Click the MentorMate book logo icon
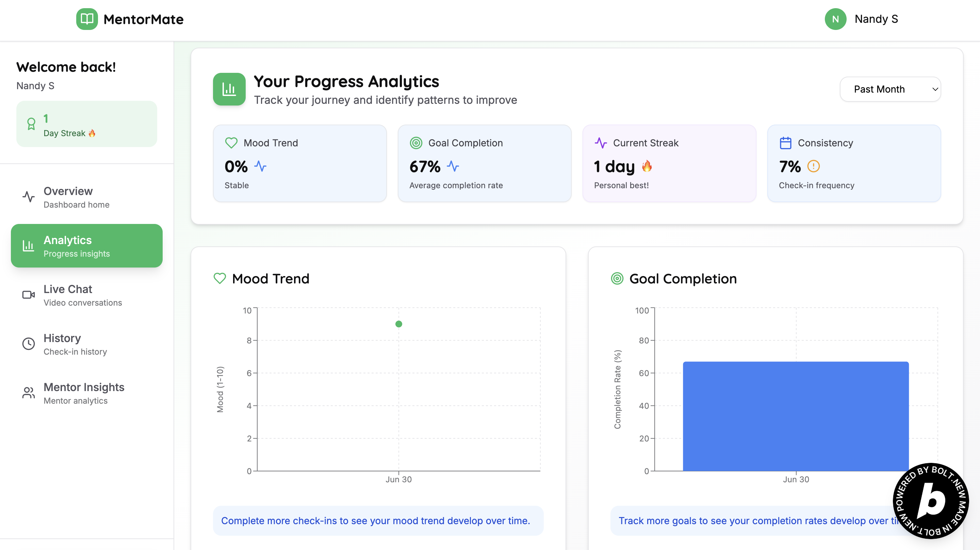 coord(87,19)
